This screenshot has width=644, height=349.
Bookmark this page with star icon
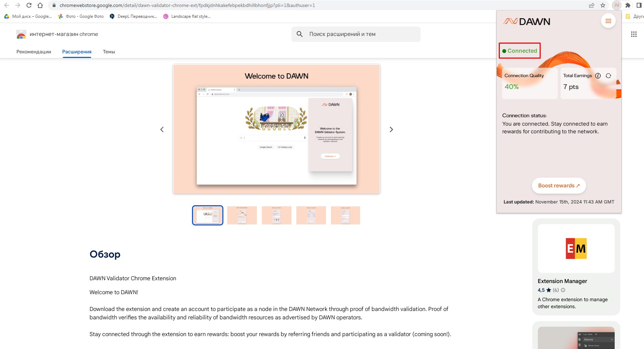(603, 5)
